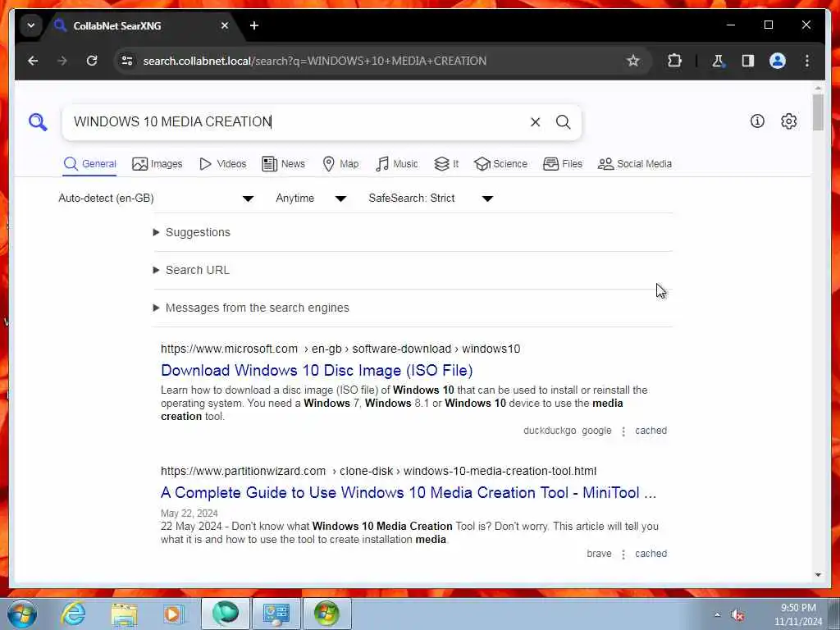840x630 pixels.
Task: Clear the search query with X icon
Action: [535, 122]
